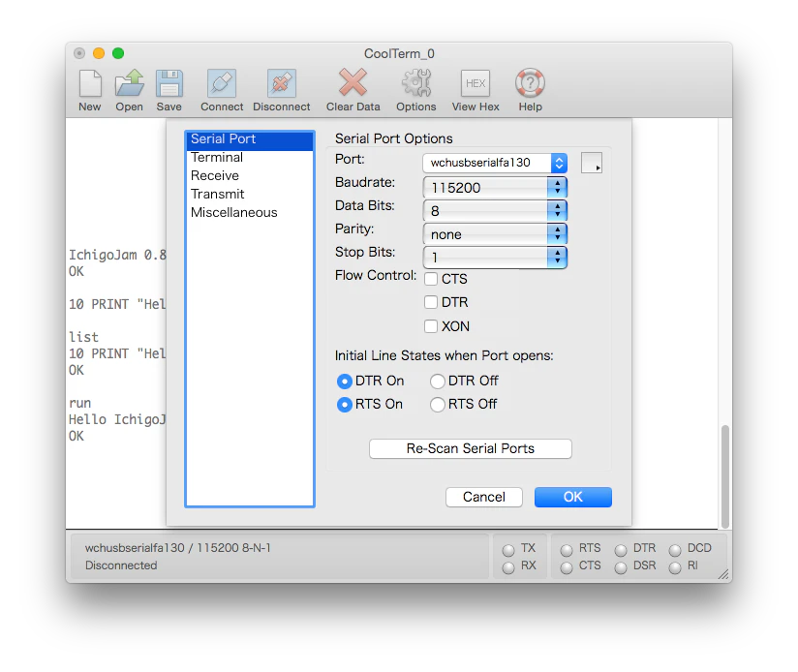Viewport: 798px width, 672px height.
Task: Confirm options with OK button
Action: (573, 497)
